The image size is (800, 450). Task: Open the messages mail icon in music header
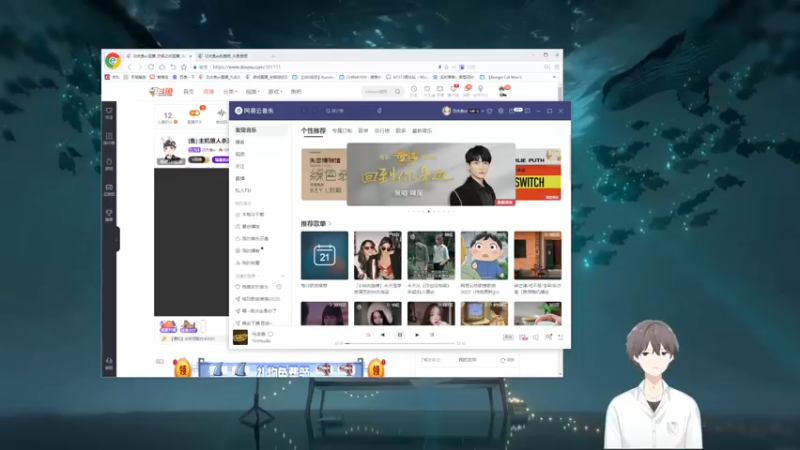[512, 111]
